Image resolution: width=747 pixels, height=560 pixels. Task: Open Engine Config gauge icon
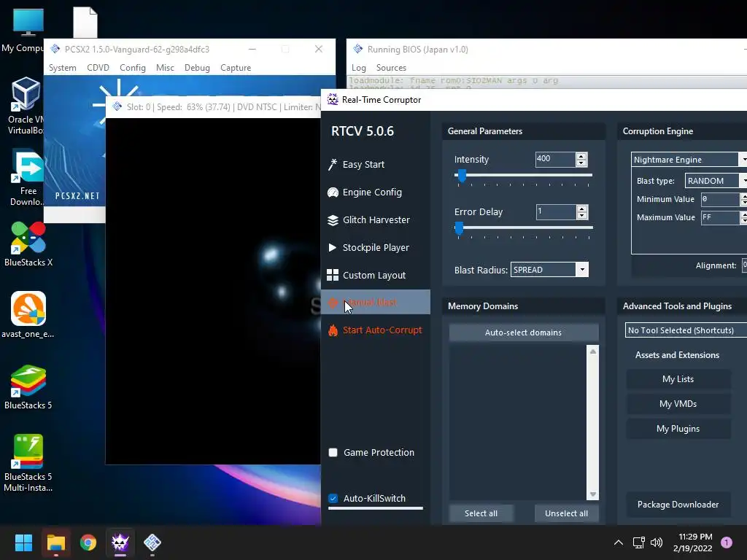pos(333,192)
